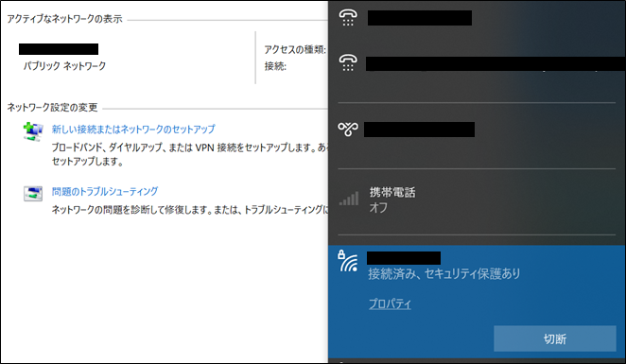The height and width of the screenshot is (364, 626).
Task: Click the redacted active network name above パブリック ネットワーク
Action: (x=59, y=49)
